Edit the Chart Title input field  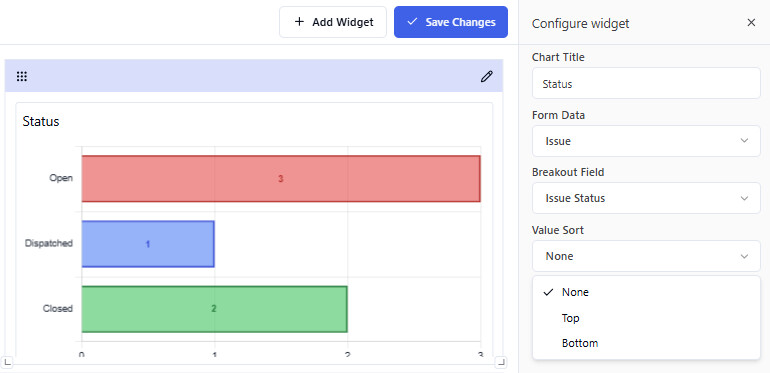pos(646,83)
